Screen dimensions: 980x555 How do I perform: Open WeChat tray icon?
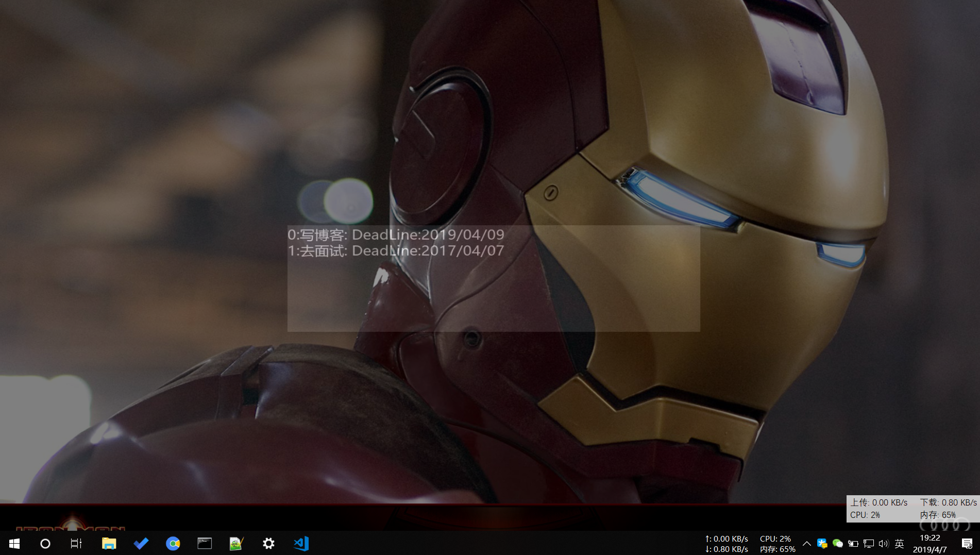838,543
